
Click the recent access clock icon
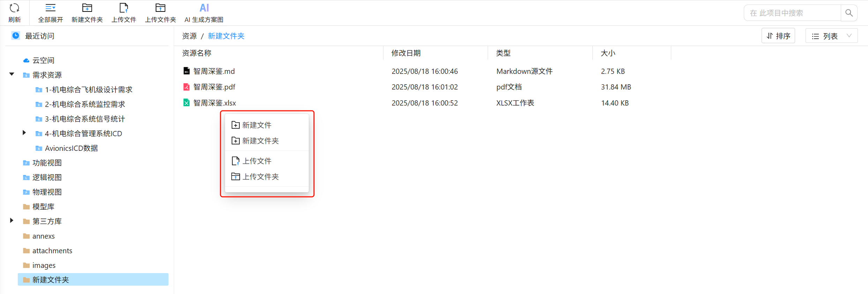coord(16,36)
